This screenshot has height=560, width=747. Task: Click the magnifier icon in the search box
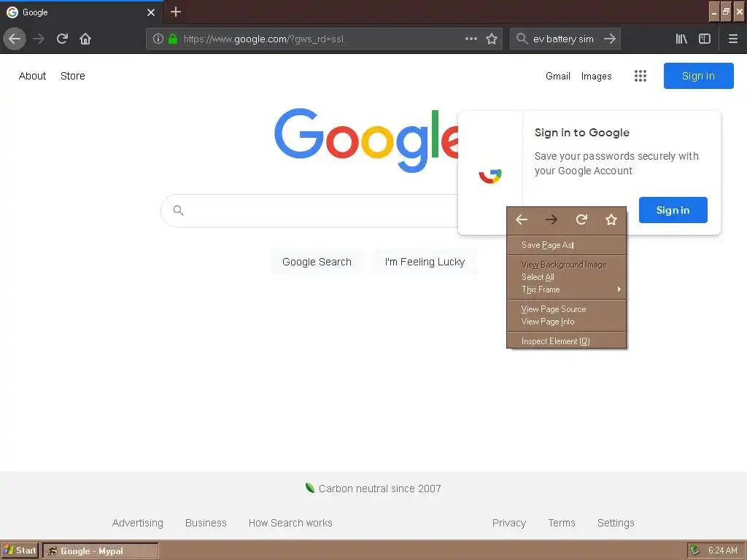pos(522,39)
